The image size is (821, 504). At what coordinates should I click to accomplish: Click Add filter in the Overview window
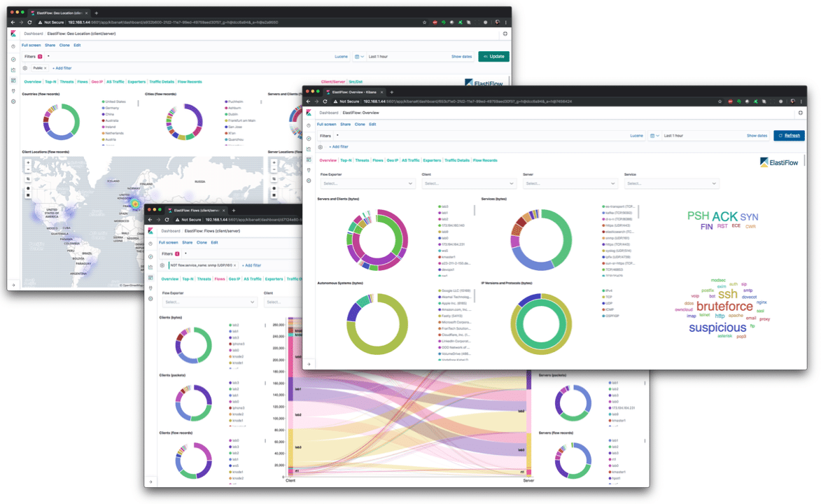[339, 147]
